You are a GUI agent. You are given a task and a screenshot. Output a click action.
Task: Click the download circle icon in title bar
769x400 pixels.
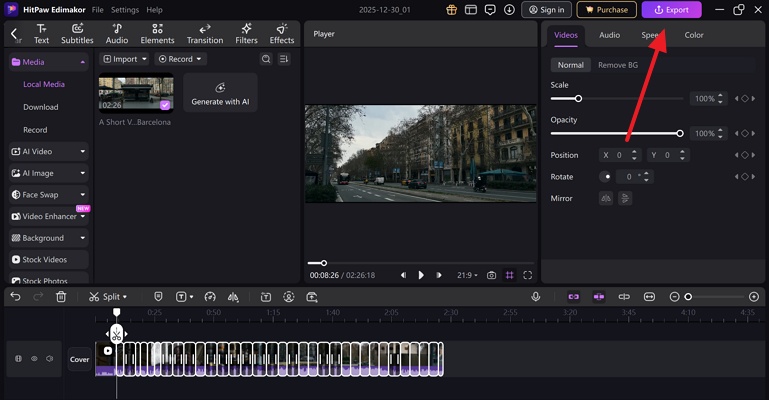510,10
